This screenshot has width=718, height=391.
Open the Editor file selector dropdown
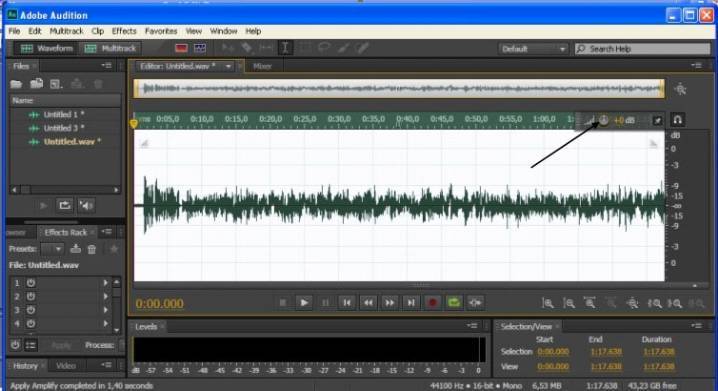point(228,66)
